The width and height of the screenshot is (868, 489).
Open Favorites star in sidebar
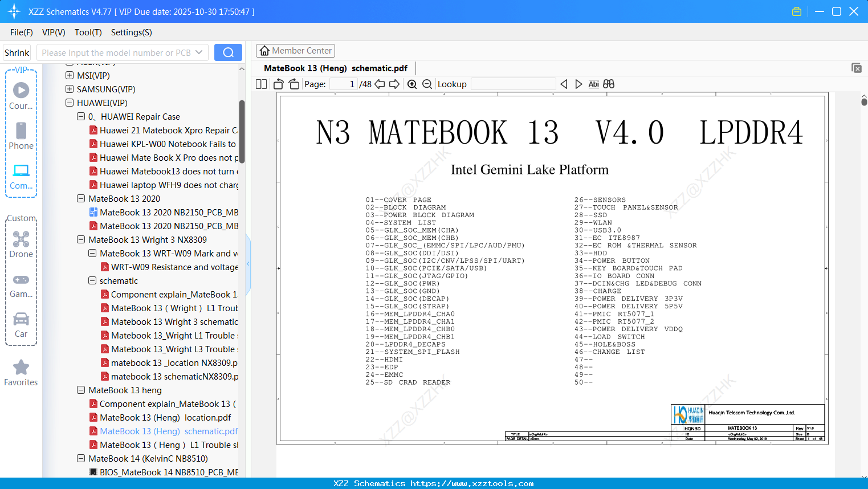21,373
